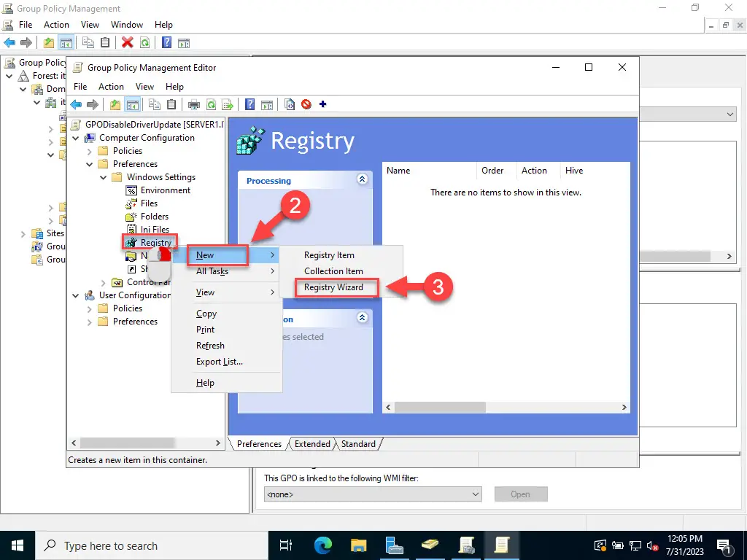747x560 pixels.
Task: Open the notification center icon
Action: (724, 546)
